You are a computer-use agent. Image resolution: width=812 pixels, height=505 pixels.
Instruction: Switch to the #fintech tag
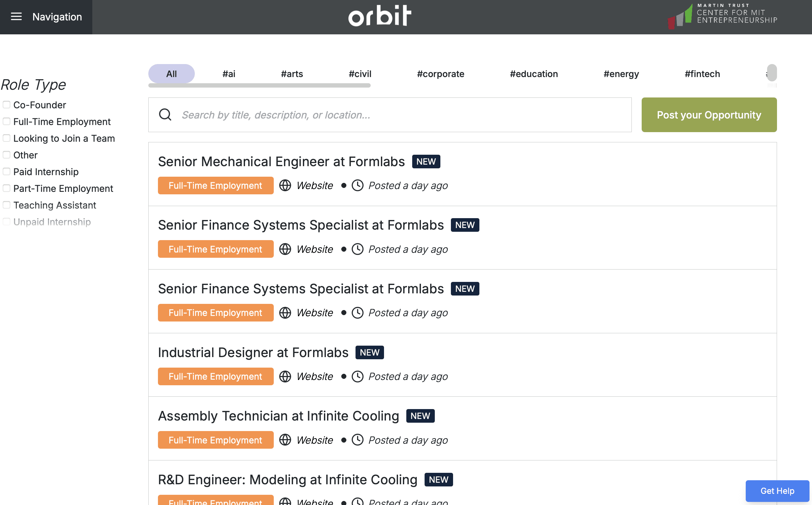click(702, 74)
